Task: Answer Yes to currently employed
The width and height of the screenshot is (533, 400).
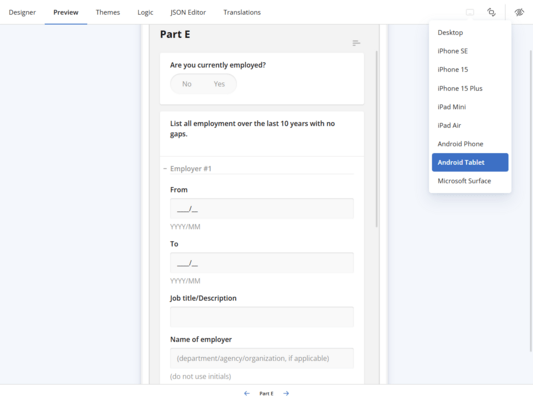Action: [219, 84]
